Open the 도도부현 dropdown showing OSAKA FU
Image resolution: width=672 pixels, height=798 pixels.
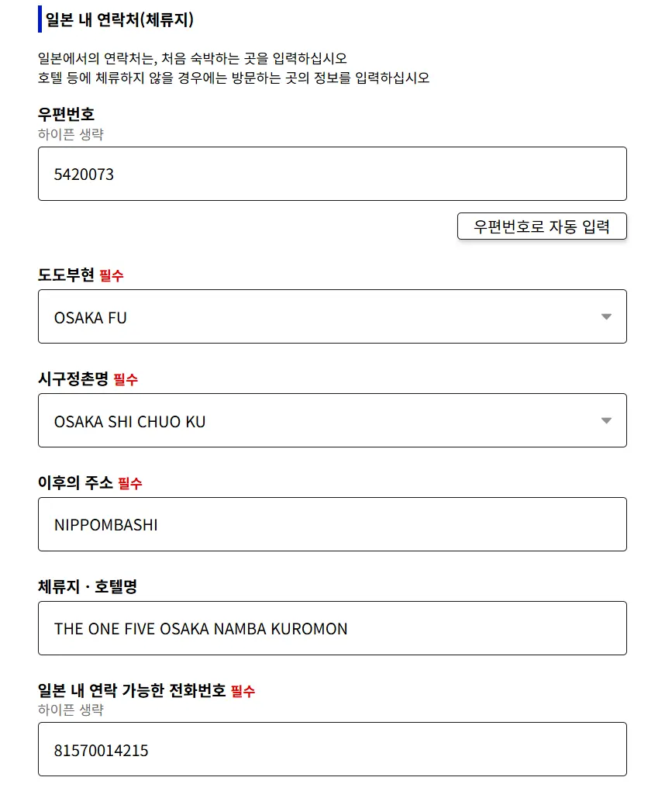(333, 316)
